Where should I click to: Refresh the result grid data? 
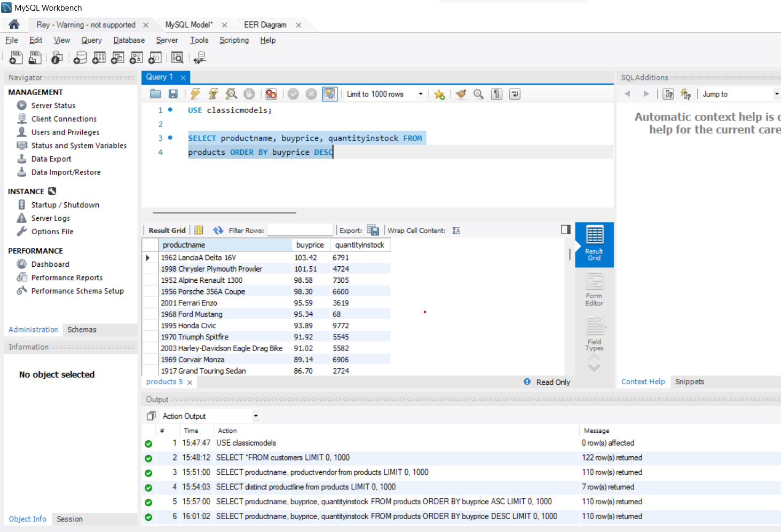coord(218,230)
